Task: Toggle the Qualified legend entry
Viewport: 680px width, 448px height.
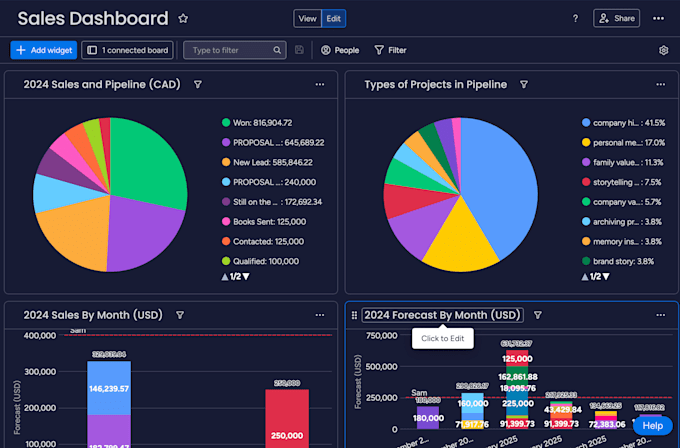Action: [x=260, y=261]
